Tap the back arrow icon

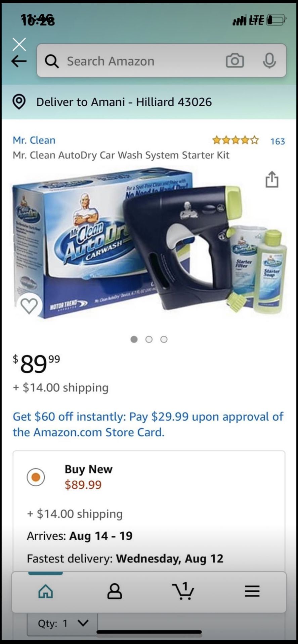(x=19, y=61)
